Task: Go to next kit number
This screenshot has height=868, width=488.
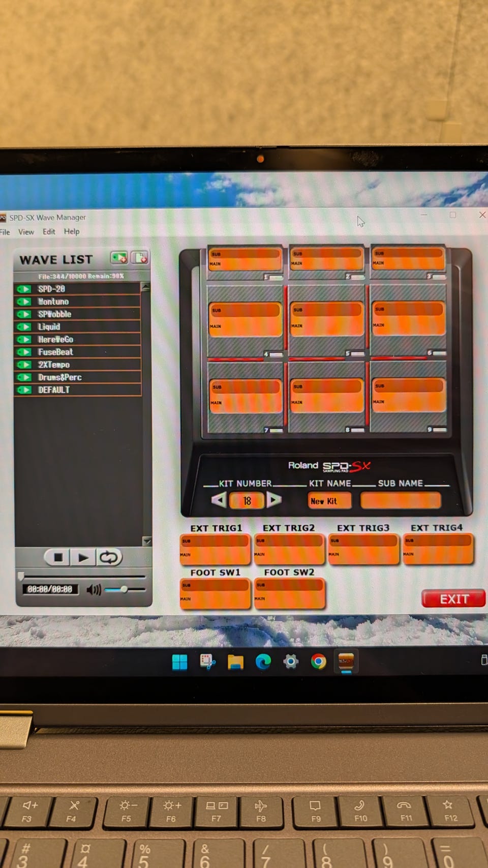Action: [273, 500]
